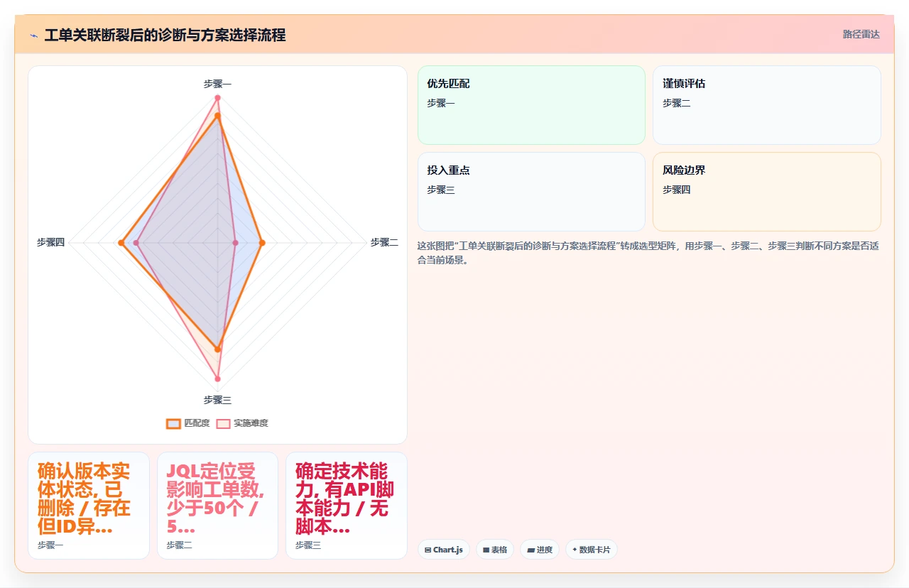Click the 表格 tag icon
Screen dimensions: 909x588
486,550
